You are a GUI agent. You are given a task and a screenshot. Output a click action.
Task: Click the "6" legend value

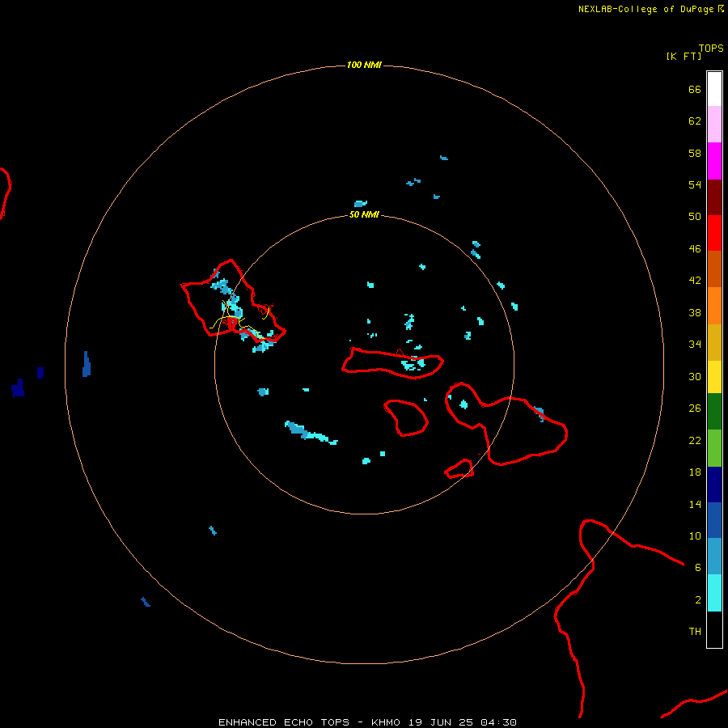point(698,568)
